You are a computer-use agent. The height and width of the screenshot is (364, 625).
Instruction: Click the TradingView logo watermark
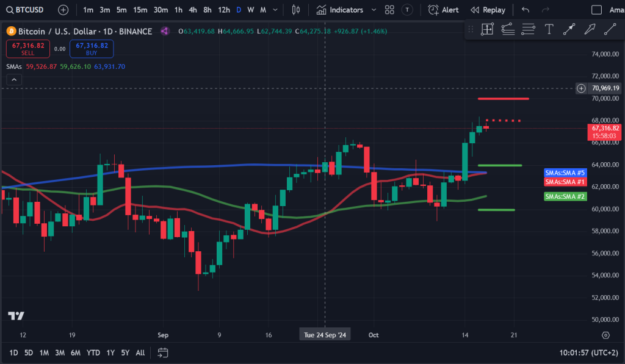(17, 315)
